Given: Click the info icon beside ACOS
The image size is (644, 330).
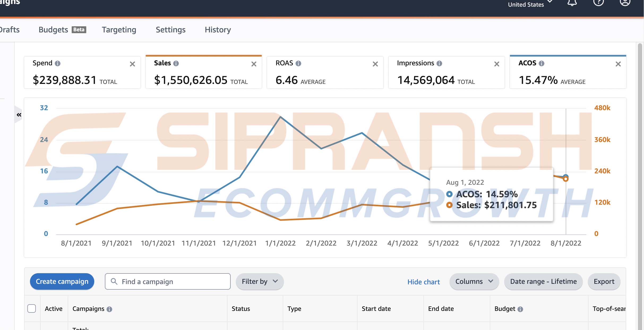Looking at the screenshot, I should click(542, 63).
